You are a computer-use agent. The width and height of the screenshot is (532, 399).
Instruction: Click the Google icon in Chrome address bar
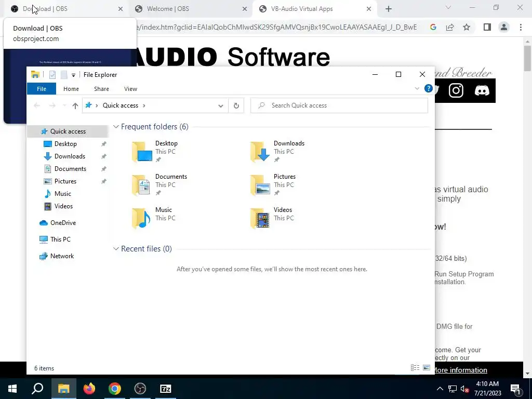click(x=433, y=27)
